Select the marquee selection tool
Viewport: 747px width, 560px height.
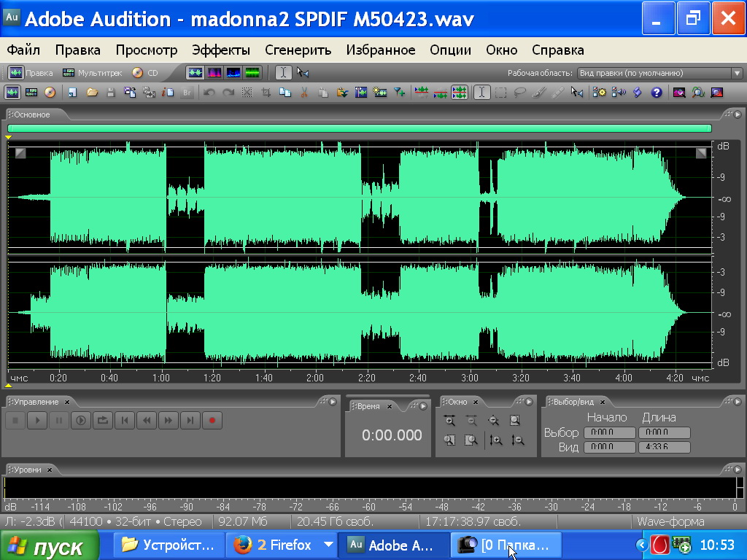(500, 93)
